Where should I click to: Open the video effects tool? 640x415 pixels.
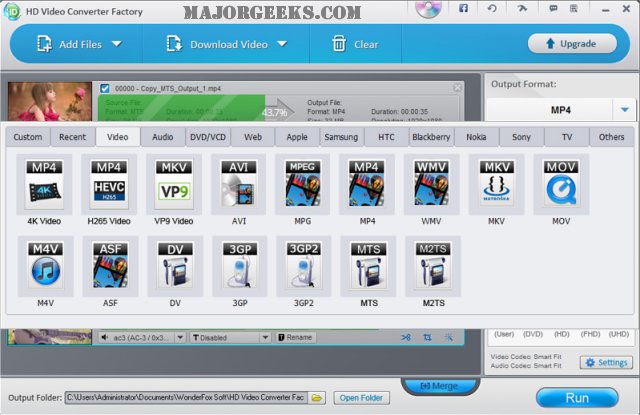click(449, 337)
